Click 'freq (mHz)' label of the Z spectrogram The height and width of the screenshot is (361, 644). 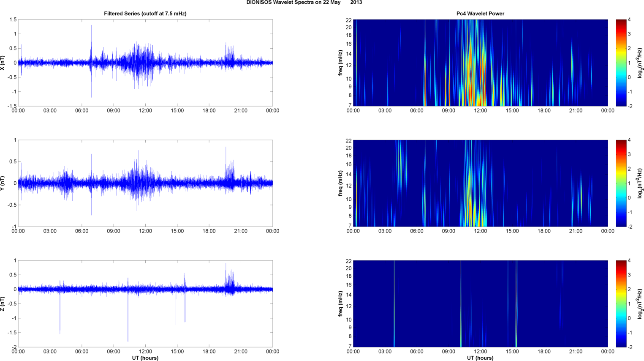click(340, 304)
